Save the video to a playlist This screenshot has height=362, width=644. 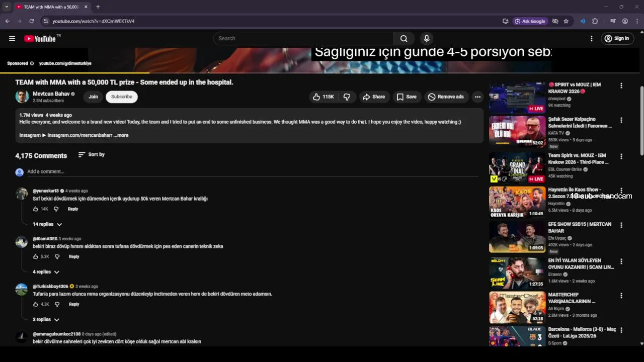click(407, 97)
